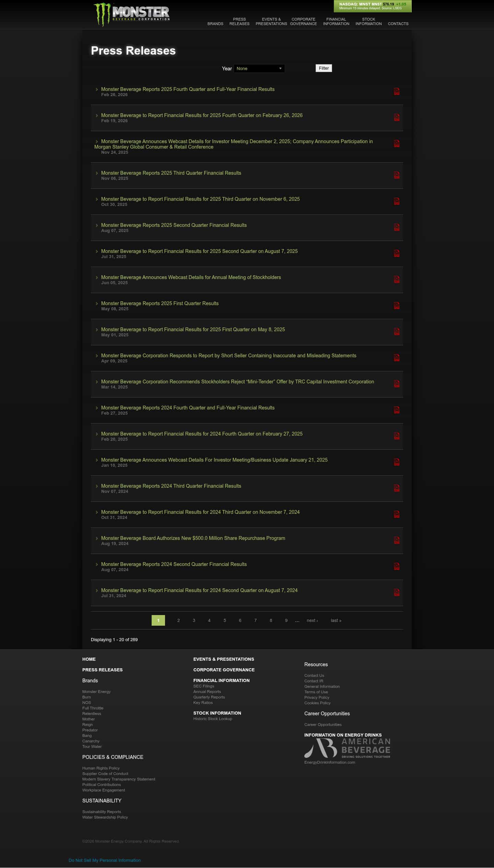This screenshot has height=868, width=494.
Task: Open Privacy Policy footer link
Action: pyautogui.click(x=317, y=697)
